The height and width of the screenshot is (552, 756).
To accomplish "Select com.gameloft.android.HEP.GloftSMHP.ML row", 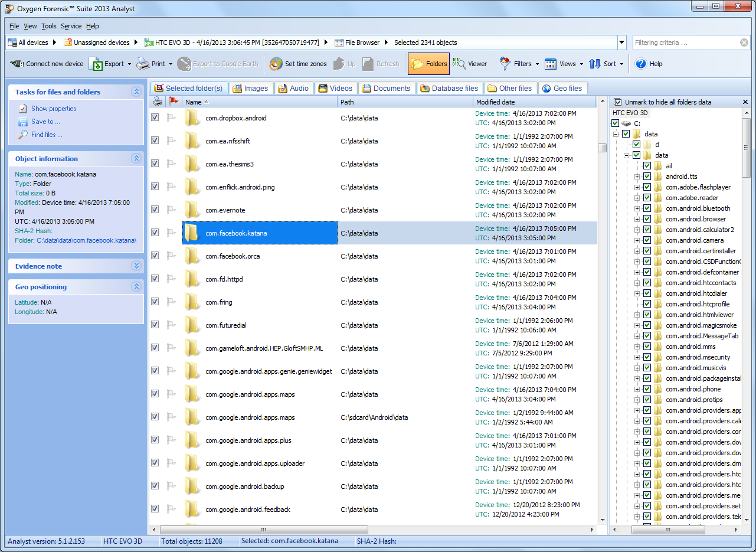I will pyautogui.click(x=374, y=348).
